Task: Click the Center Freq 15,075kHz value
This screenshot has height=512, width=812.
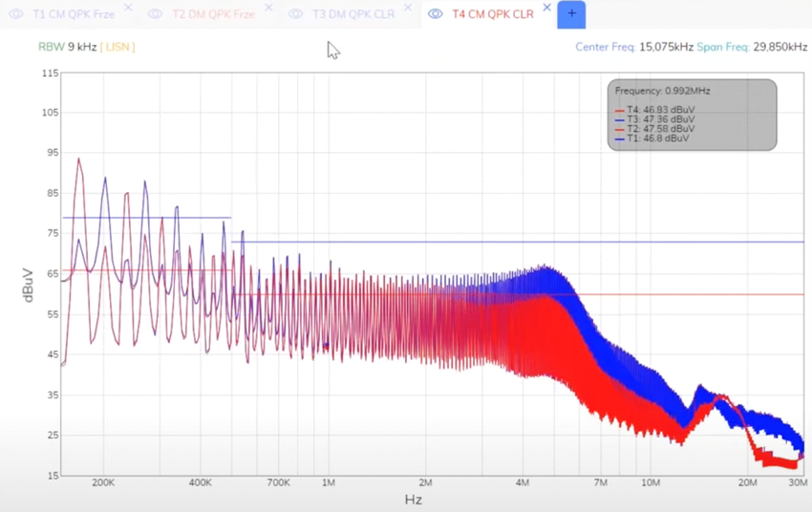Action: (x=666, y=47)
